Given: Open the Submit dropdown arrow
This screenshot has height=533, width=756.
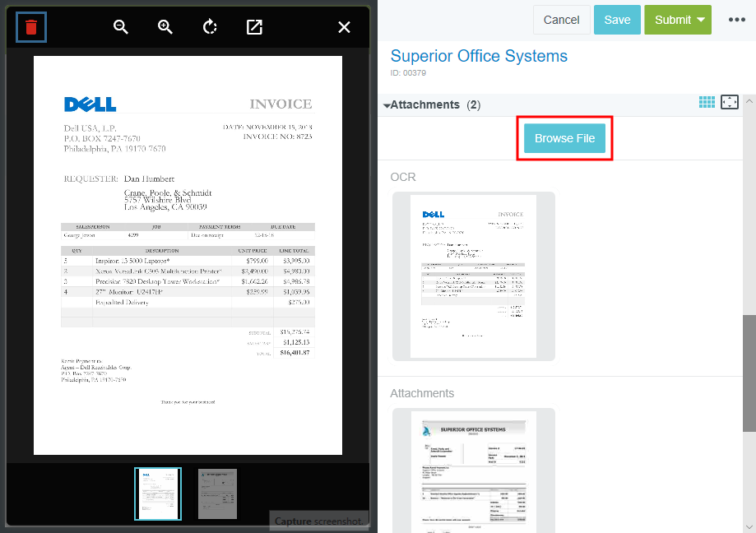Looking at the screenshot, I should 701,20.
